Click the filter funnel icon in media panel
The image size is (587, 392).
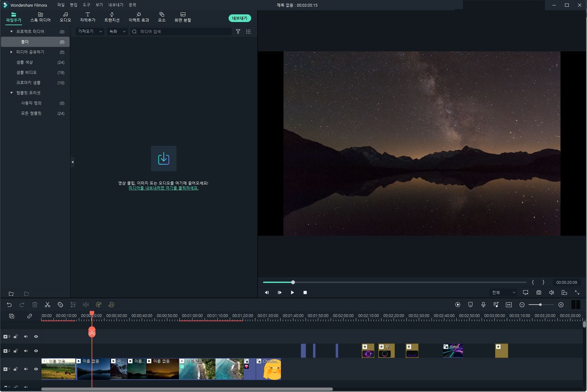pos(238,32)
